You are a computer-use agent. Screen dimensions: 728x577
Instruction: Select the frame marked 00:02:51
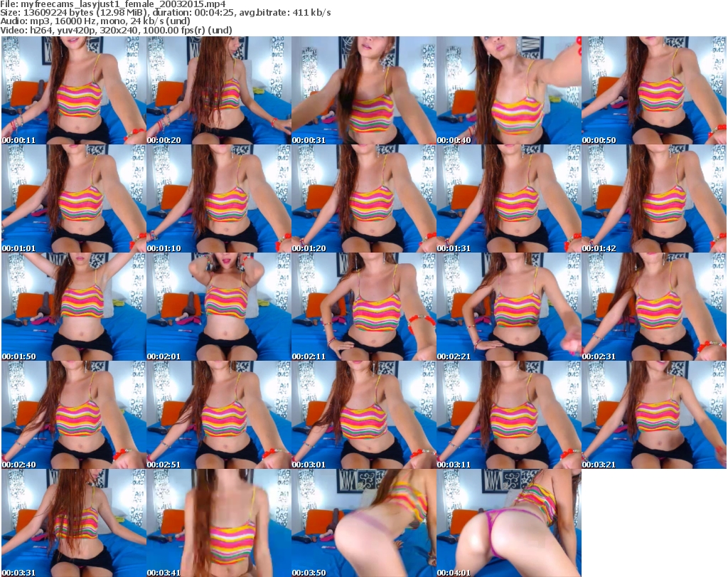coord(219,415)
